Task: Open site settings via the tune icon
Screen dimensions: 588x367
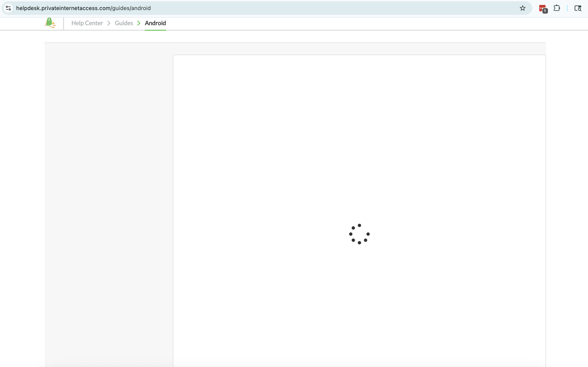Action: (8, 8)
